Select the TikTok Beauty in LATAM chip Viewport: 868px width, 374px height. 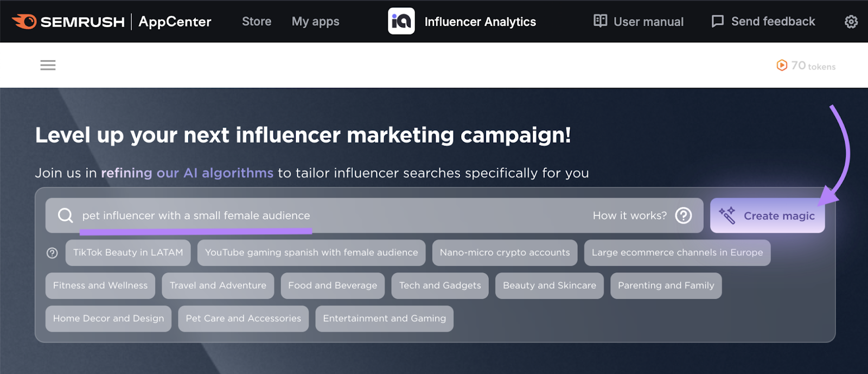pos(128,253)
